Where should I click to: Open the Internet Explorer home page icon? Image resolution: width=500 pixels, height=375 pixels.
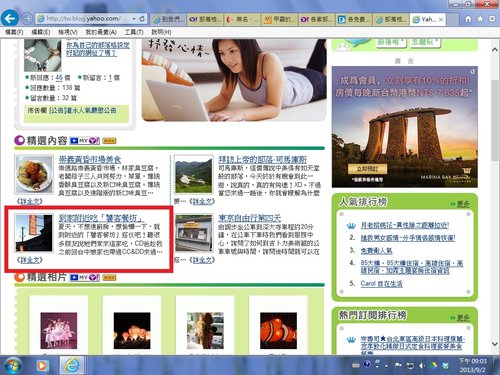tap(468, 19)
